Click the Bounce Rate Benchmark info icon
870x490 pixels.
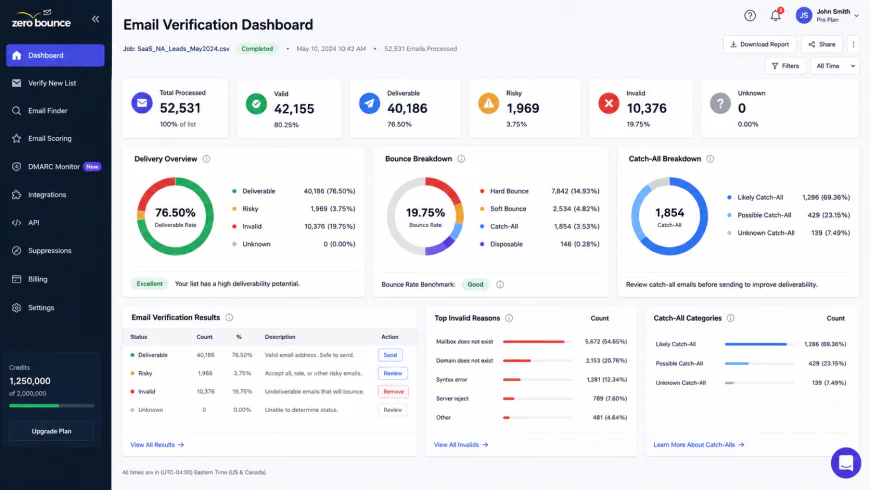coord(500,285)
